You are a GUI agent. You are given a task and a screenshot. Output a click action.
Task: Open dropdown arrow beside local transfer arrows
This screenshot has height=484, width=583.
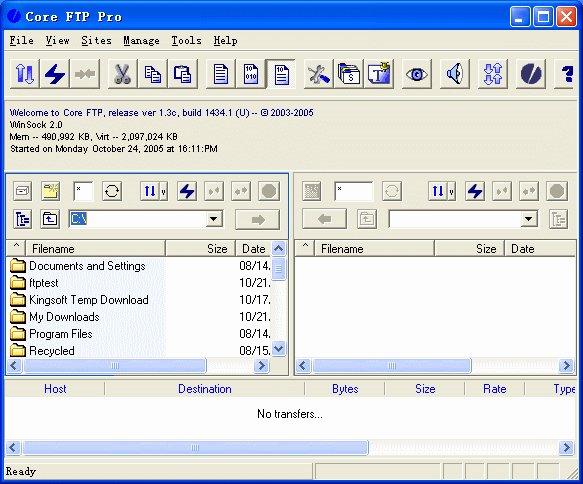(x=164, y=191)
